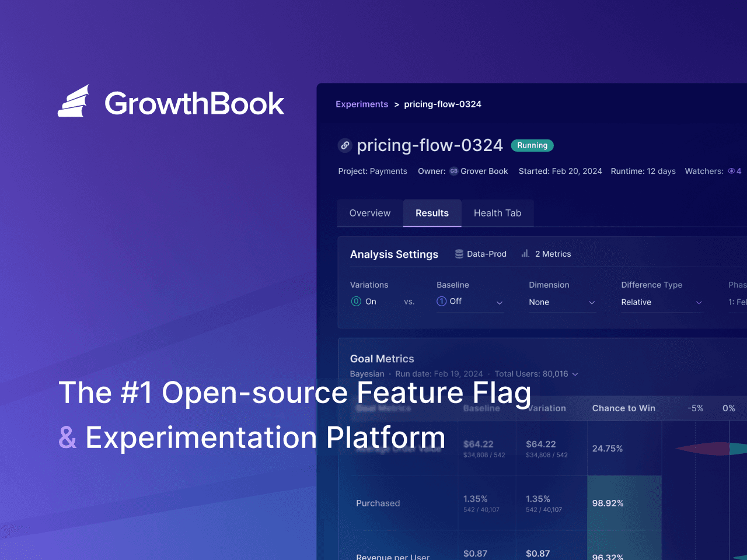Select the Results tab

(x=432, y=213)
